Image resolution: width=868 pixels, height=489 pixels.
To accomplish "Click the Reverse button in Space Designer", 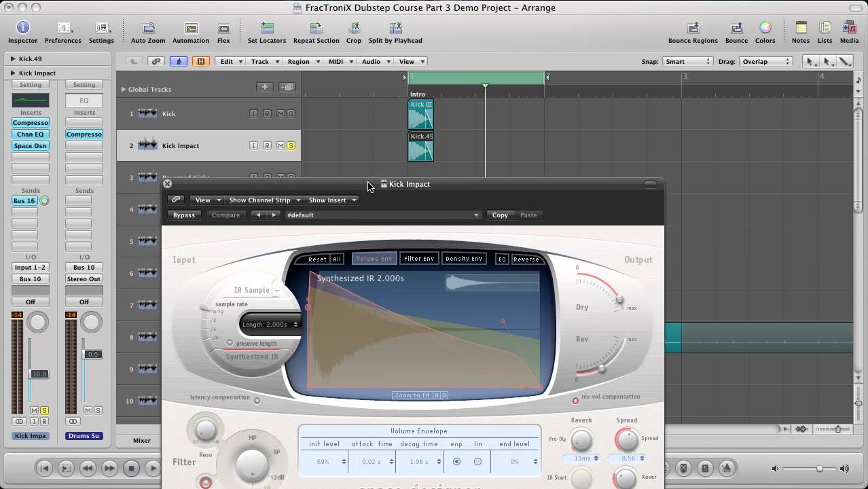I will pyautogui.click(x=526, y=259).
